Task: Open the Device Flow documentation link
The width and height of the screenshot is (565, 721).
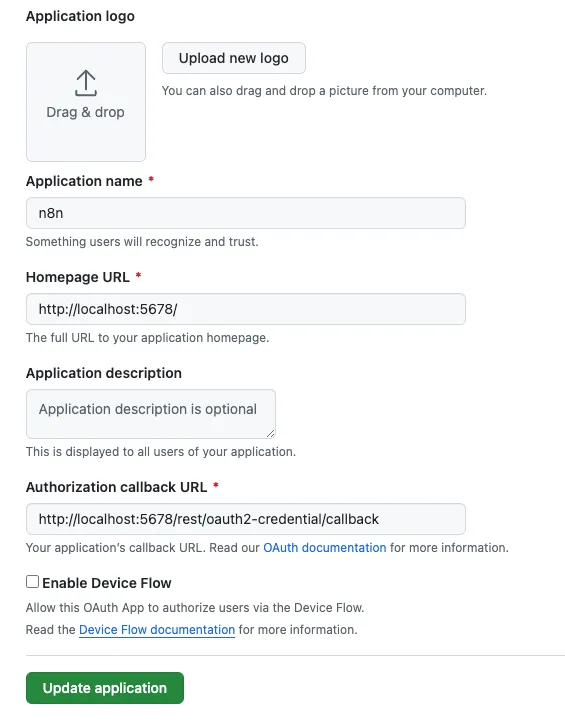Action: click(157, 629)
